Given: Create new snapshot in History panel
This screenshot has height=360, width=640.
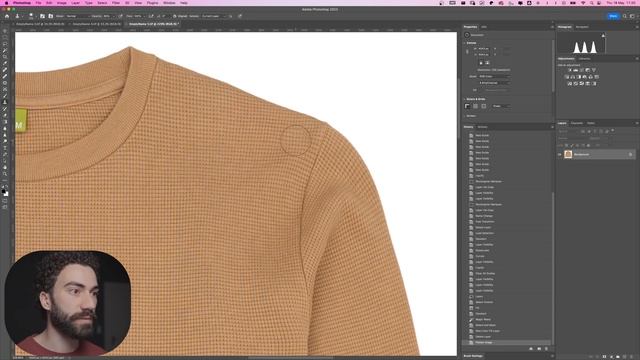Looking at the screenshot, I should tap(539, 349).
